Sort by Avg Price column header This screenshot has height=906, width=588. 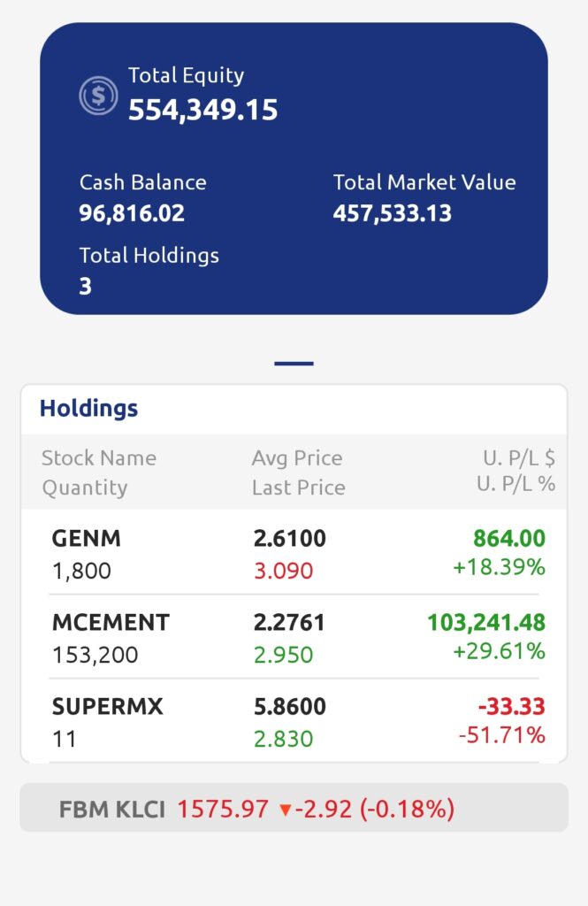297,458
